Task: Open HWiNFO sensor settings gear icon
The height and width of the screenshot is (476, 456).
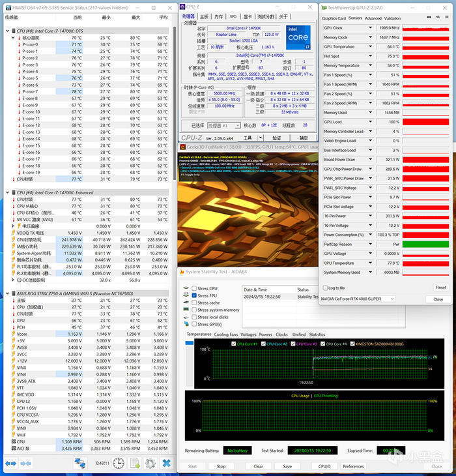Action: 150,463
